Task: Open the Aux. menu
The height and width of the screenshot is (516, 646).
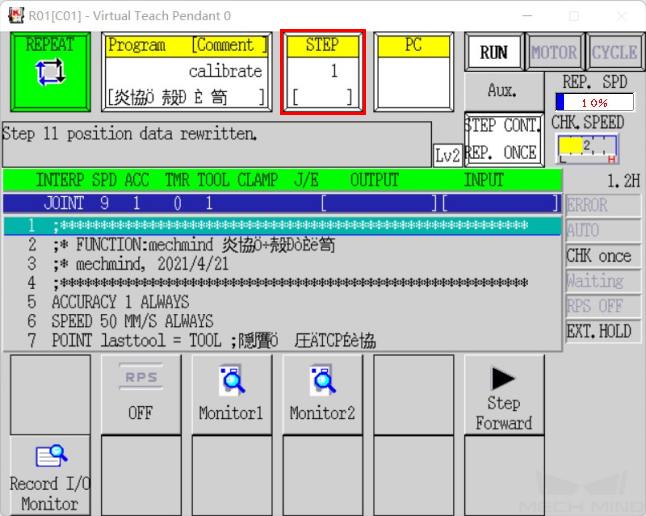Action: [x=501, y=91]
